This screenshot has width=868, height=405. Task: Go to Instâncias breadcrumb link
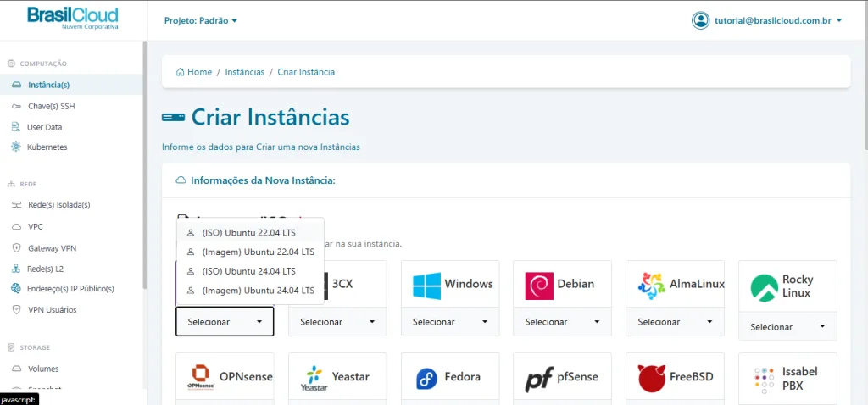pos(245,72)
